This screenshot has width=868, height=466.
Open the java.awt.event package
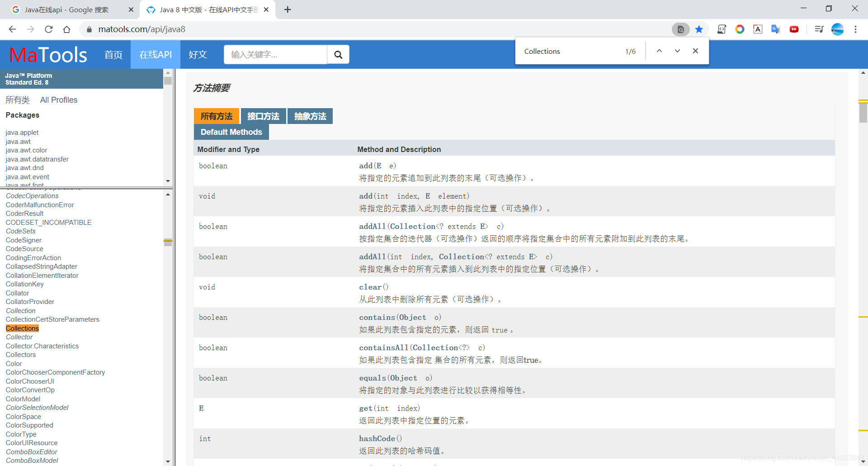tap(27, 177)
